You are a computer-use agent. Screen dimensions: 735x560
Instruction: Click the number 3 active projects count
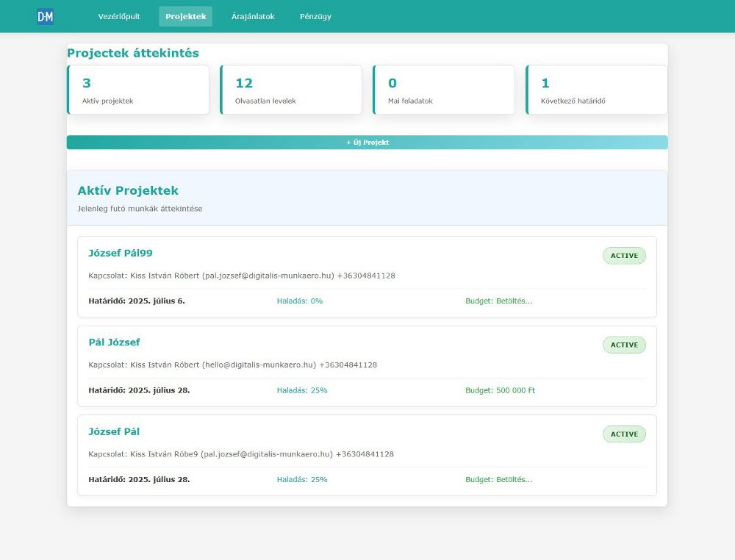coord(86,83)
